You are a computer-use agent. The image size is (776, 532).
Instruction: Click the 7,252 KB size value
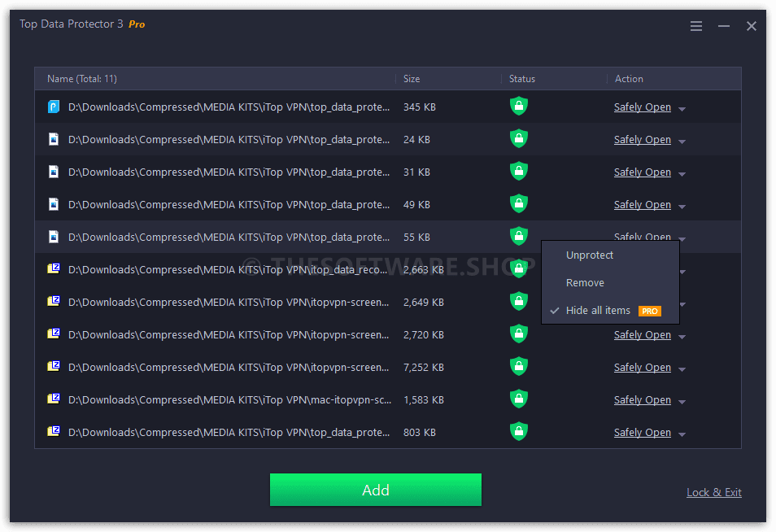(x=424, y=367)
